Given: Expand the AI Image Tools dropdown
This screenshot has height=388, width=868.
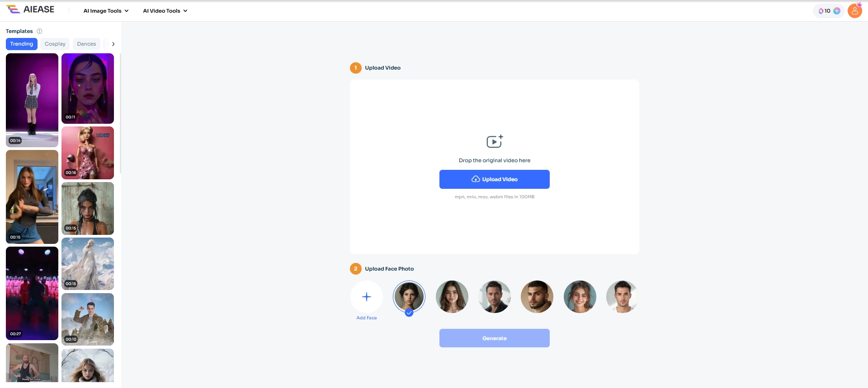Looking at the screenshot, I should click(x=106, y=11).
